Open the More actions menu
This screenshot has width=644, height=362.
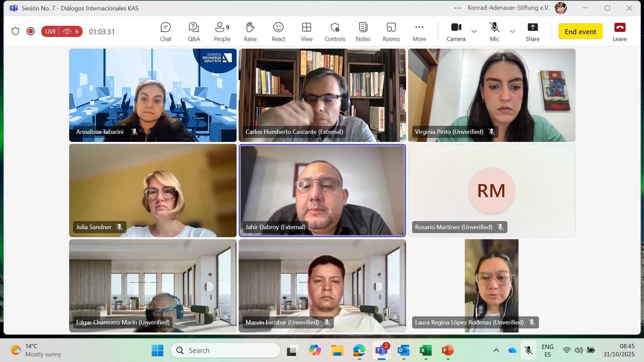419,32
